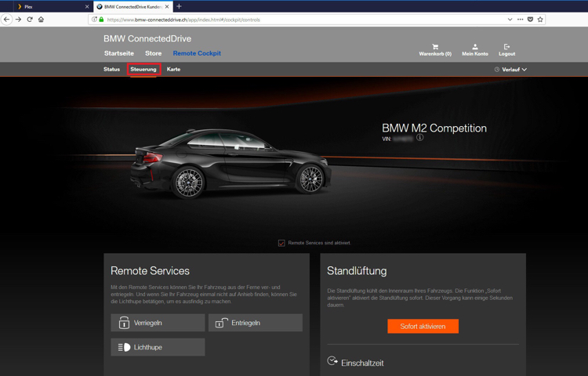Viewport: 588px width, 376px height.
Task: Close the Plex tab
Action: click(87, 7)
